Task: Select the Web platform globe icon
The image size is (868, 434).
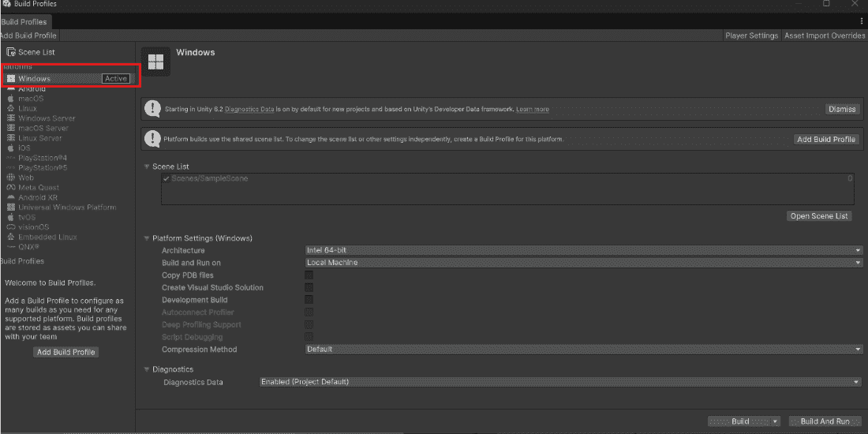Action: (10, 178)
